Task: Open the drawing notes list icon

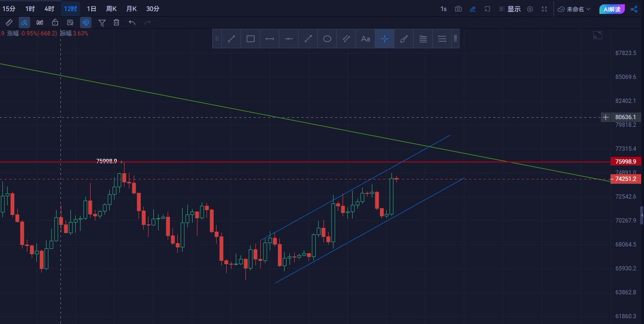Action: click(x=70, y=23)
